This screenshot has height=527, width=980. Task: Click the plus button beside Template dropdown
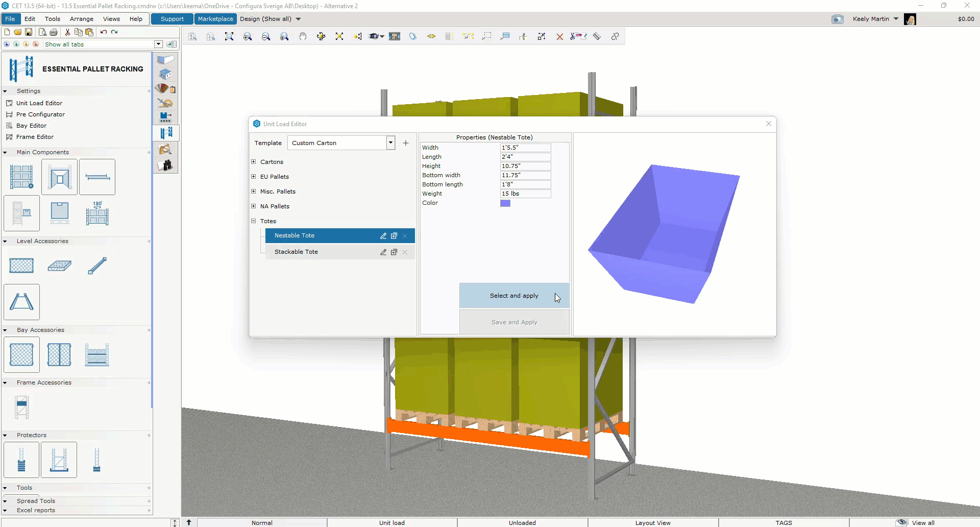406,143
